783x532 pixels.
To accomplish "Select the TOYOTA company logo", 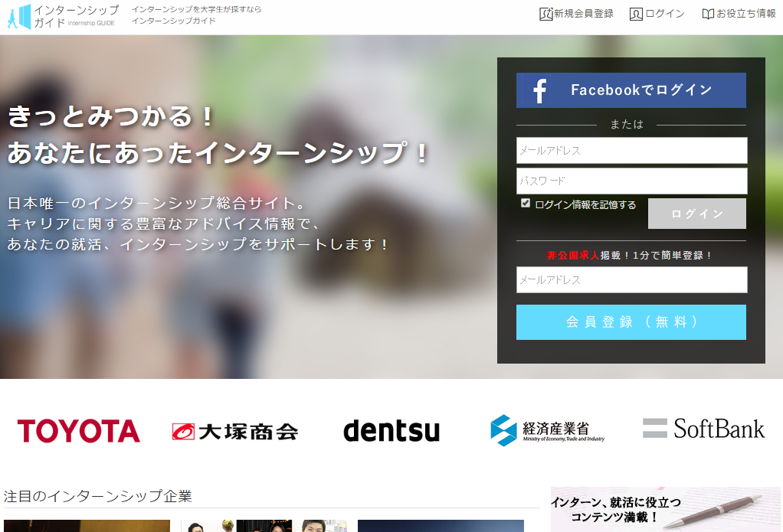I will click(x=78, y=430).
